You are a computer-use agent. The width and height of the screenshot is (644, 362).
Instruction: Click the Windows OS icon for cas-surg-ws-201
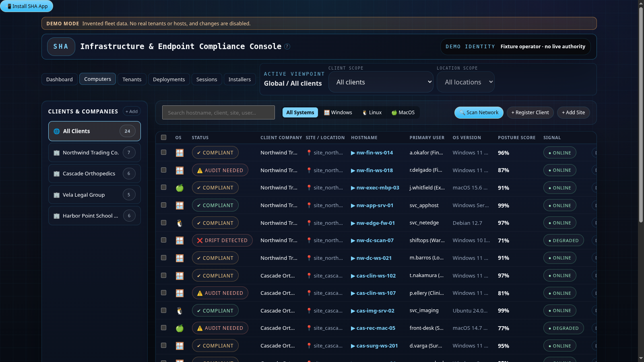pos(180,346)
